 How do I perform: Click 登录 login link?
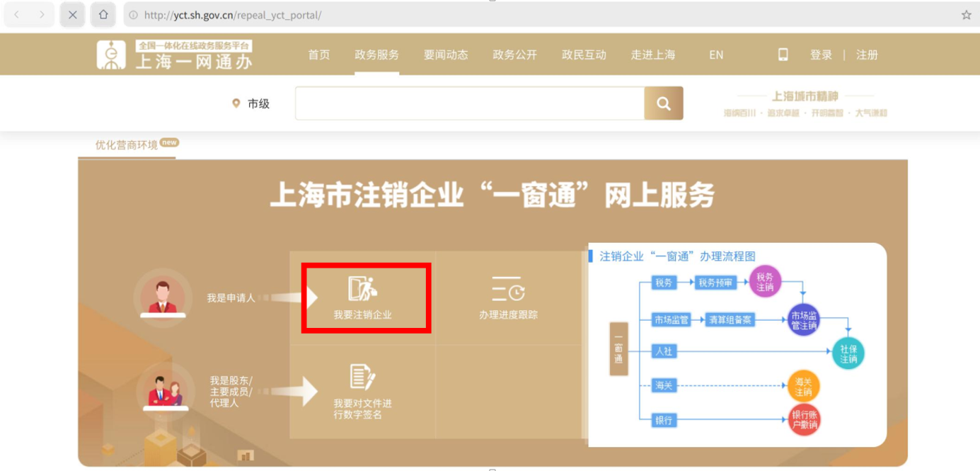click(x=821, y=55)
